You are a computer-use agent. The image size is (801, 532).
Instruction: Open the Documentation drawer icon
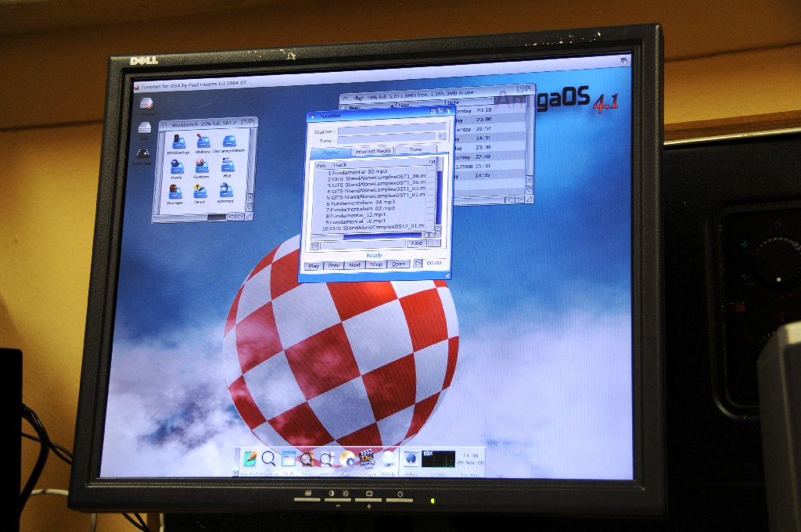[x=229, y=141]
